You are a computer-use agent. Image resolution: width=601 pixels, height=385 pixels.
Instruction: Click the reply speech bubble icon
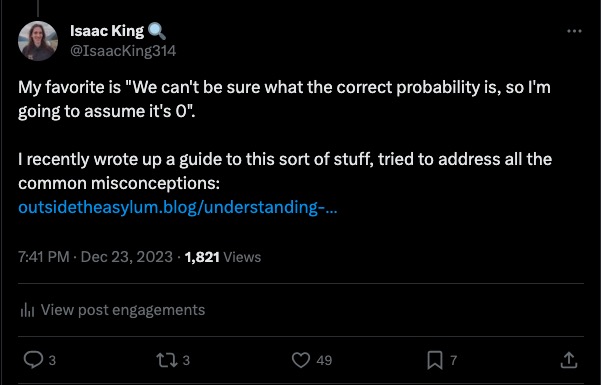(x=33, y=360)
